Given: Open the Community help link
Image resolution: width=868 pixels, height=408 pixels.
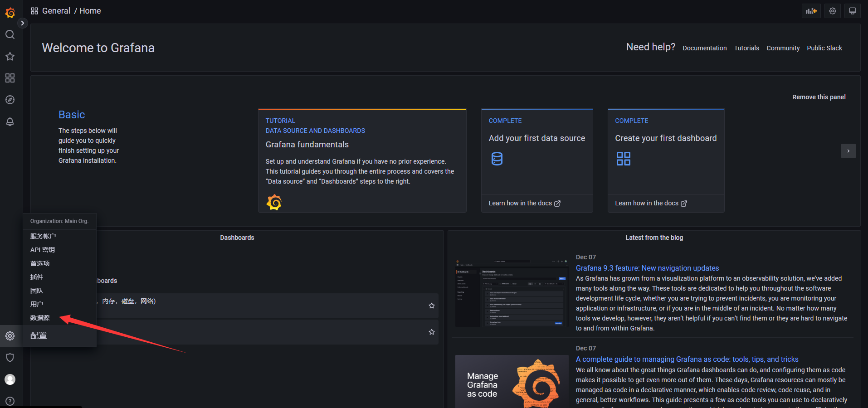Looking at the screenshot, I should [x=783, y=48].
